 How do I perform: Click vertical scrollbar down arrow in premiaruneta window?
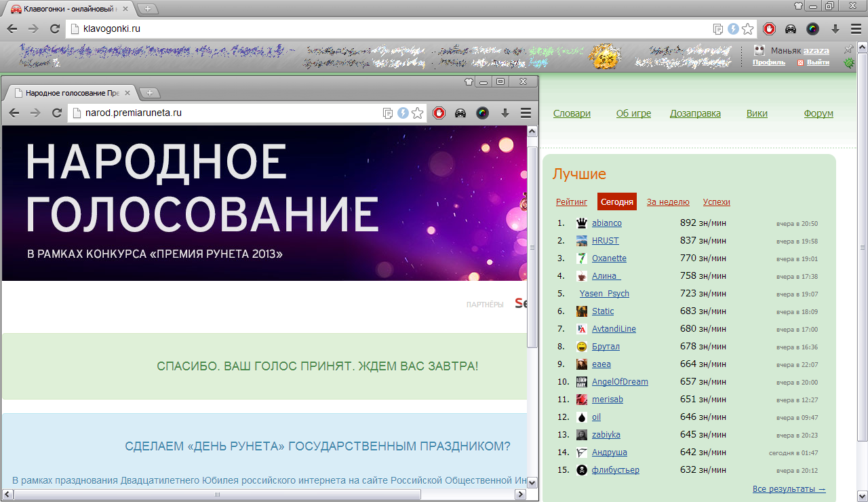tap(532, 482)
